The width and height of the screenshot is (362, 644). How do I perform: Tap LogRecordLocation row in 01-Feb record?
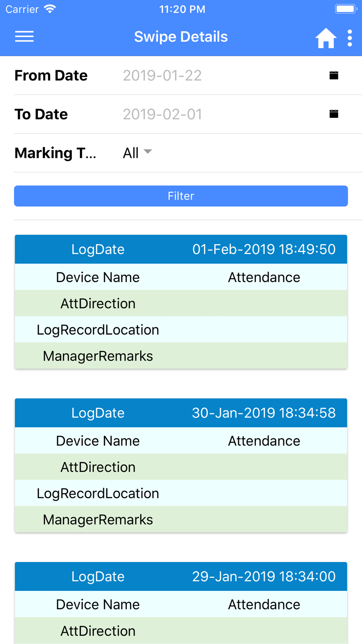(x=181, y=330)
